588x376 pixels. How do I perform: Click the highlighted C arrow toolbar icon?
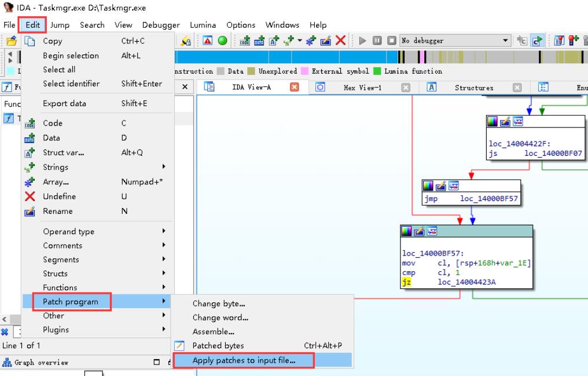(x=537, y=41)
